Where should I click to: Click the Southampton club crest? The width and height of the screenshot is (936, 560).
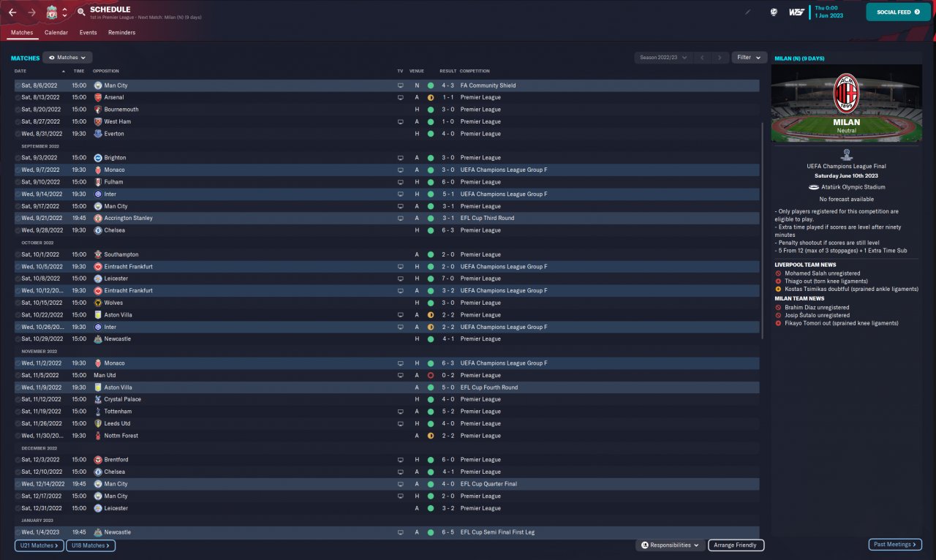[98, 254]
